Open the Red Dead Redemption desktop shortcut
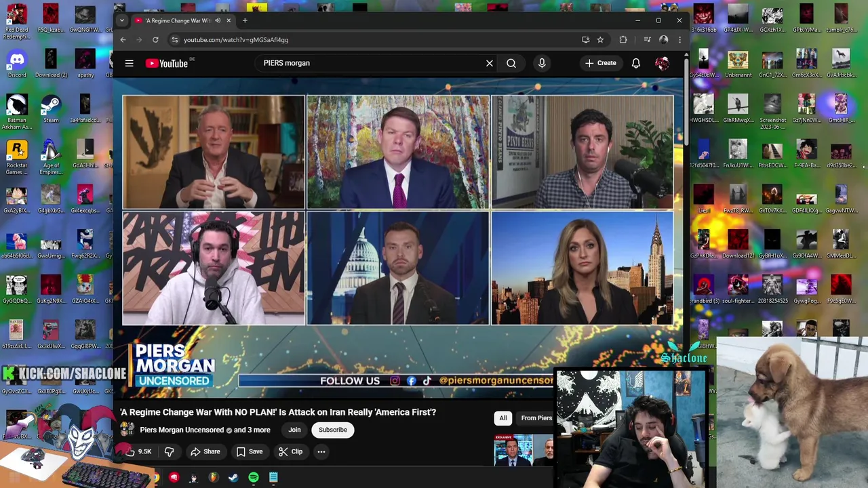Image resolution: width=868 pixels, height=488 pixels. 17,19
